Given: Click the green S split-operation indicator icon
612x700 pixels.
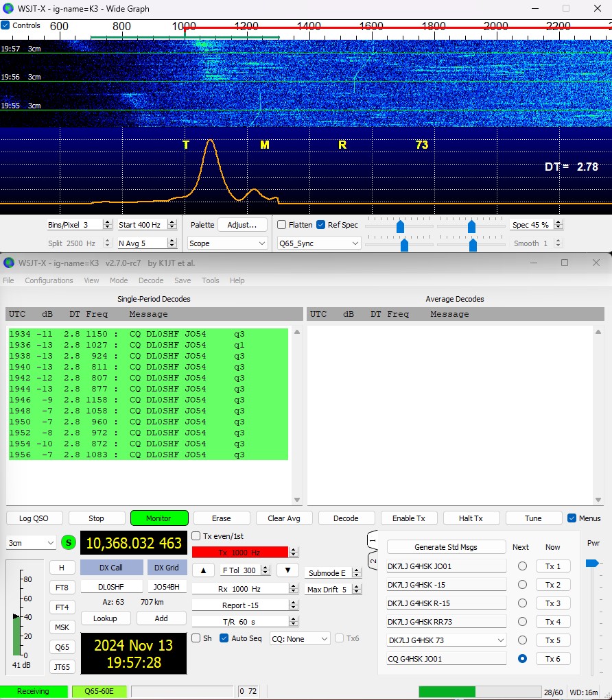Looking at the screenshot, I should click(x=67, y=541).
